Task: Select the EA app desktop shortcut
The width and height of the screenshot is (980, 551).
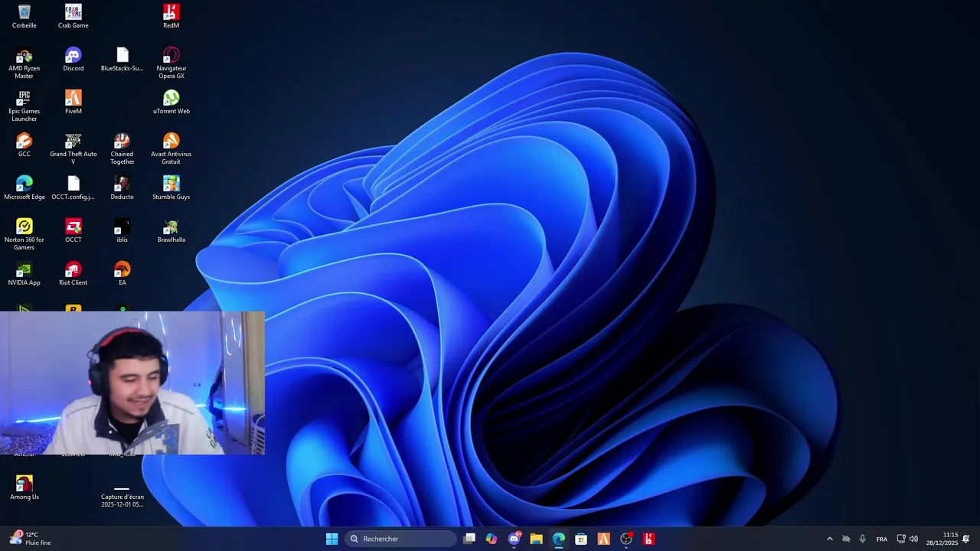Action: click(x=122, y=273)
